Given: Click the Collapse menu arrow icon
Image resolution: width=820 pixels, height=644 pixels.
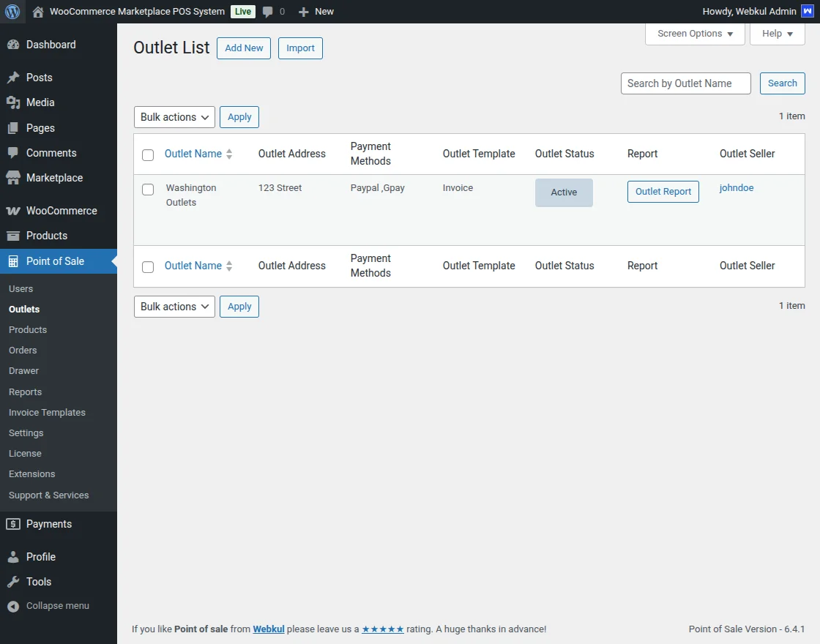Looking at the screenshot, I should click(x=13, y=606).
